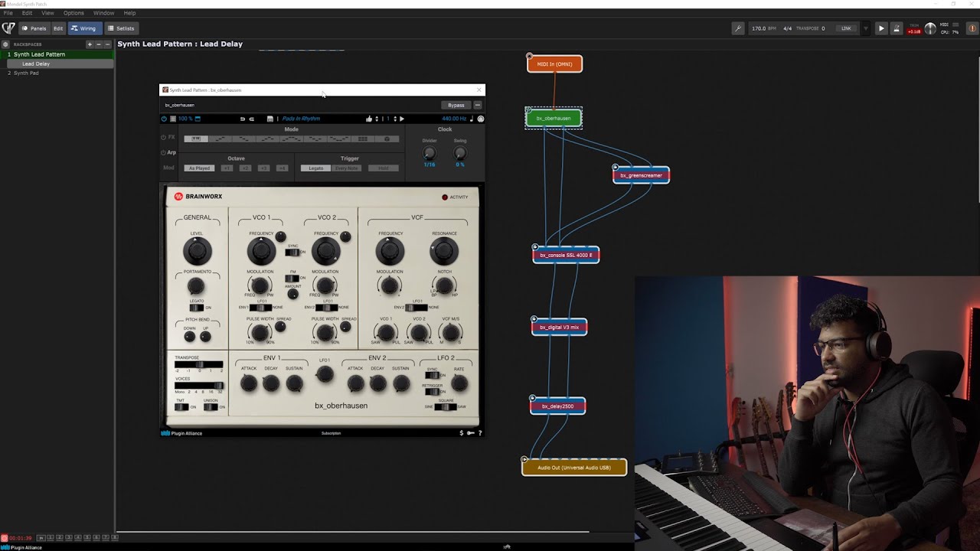Viewport: 980px width, 551px height.
Task: Open the View menu
Action: click(47, 13)
